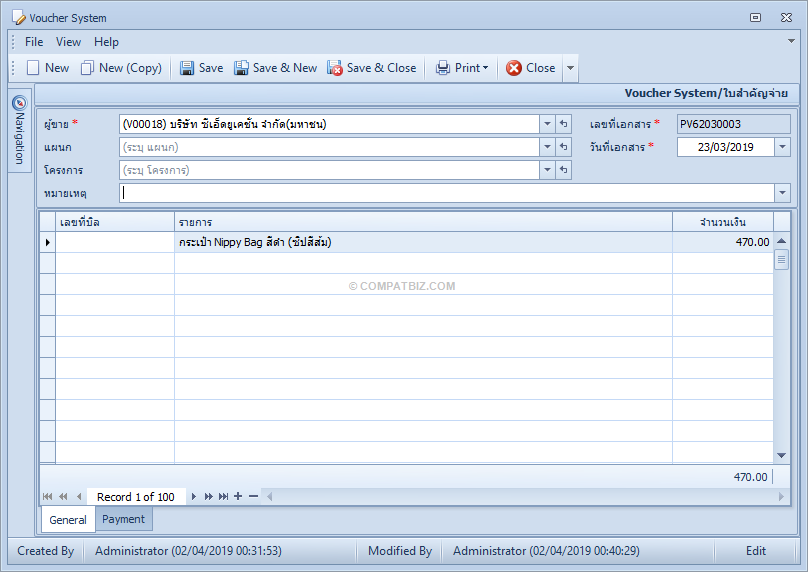
Task: Expand the department (แผนก) dropdown
Action: tap(547, 147)
